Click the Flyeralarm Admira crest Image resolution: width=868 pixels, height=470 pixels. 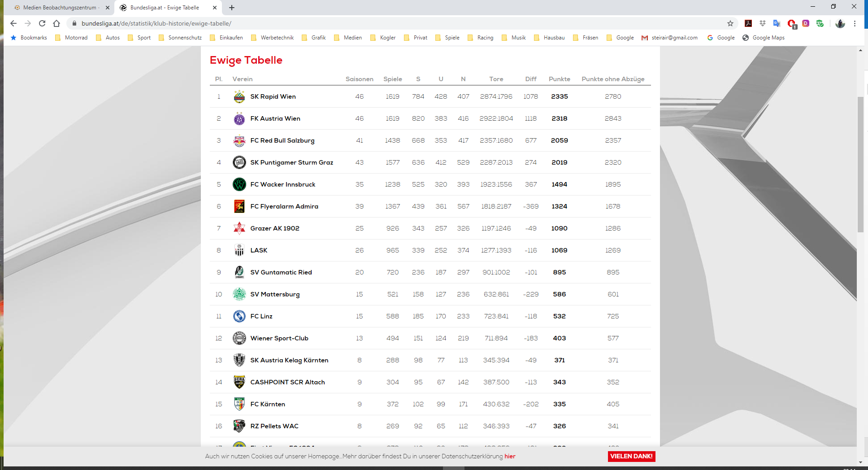click(x=239, y=206)
